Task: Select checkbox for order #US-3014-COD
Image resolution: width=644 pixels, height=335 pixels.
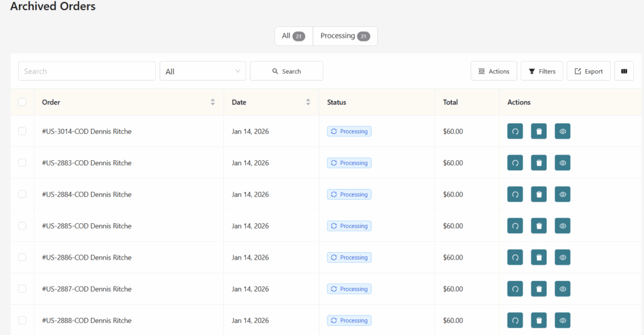Action: coord(23,131)
